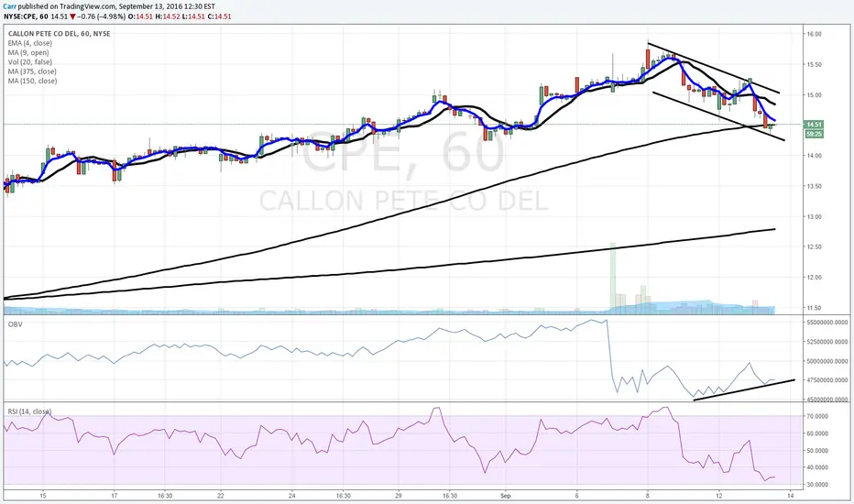Select the MA (9, open) indicator legend

click(28, 52)
